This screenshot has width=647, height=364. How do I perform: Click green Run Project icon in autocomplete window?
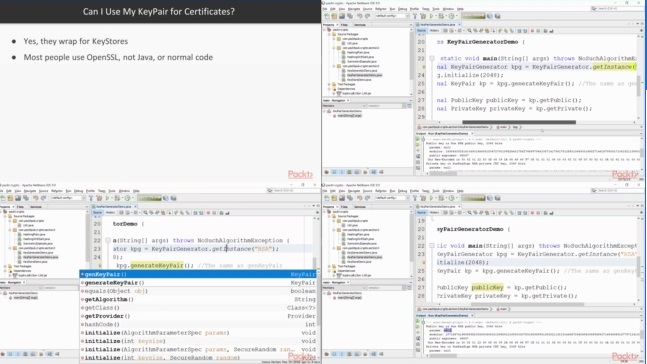click(x=108, y=198)
